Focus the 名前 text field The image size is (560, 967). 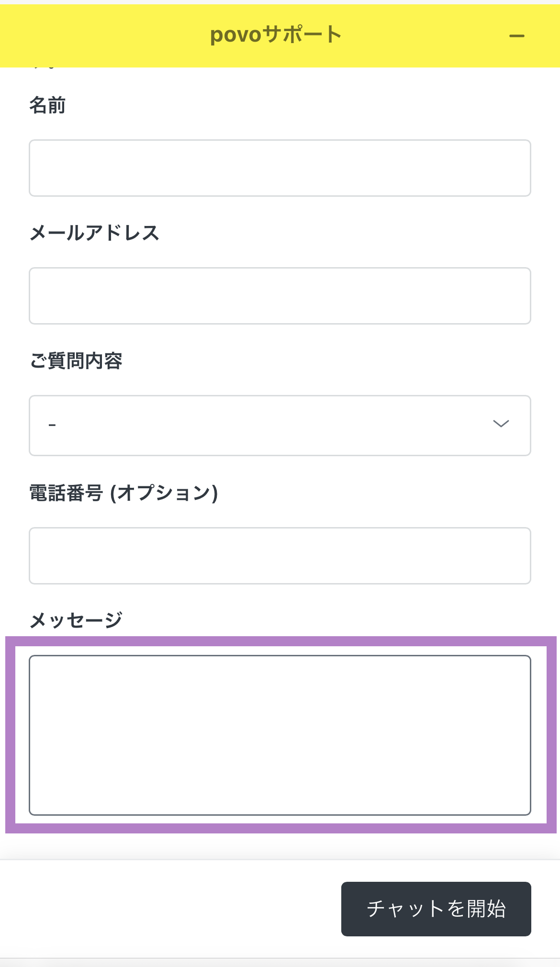(280, 168)
